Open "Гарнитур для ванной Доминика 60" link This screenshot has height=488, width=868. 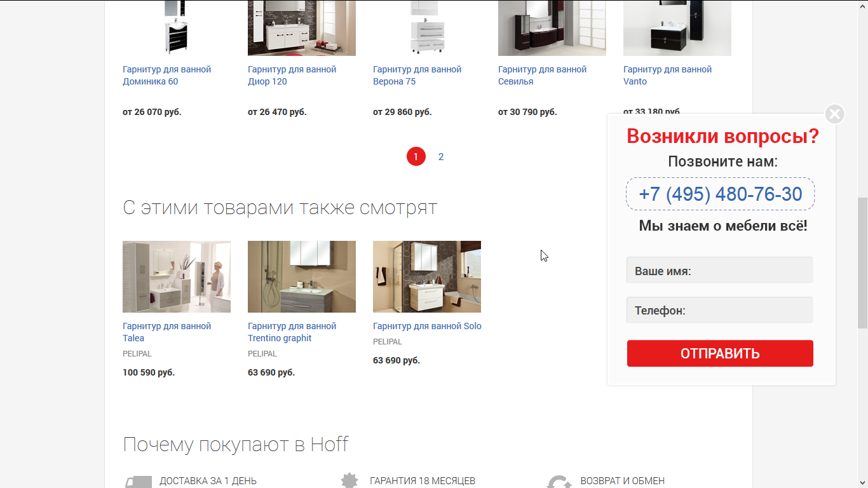pyautogui.click(x=166, y=75)
